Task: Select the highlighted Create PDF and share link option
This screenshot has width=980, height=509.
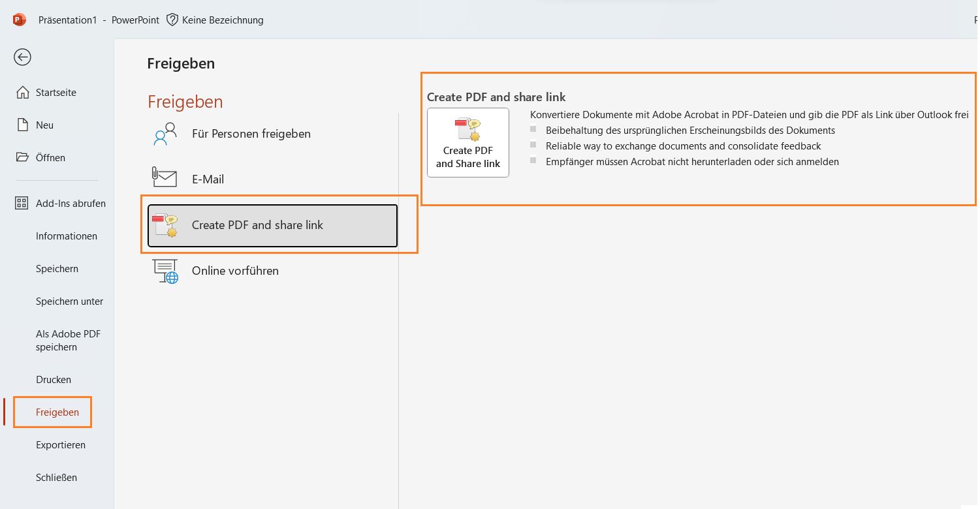Action: [x=257, y=225]
